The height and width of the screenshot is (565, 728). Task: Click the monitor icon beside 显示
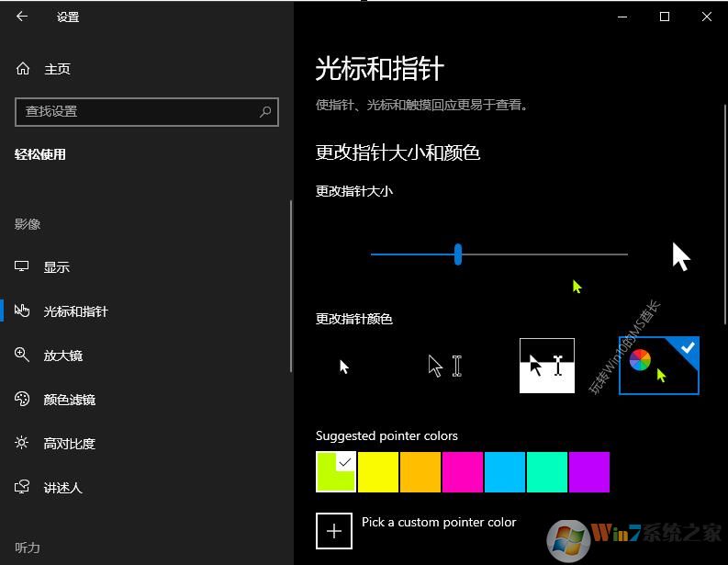pyautogui.click(x=21, y=266)
